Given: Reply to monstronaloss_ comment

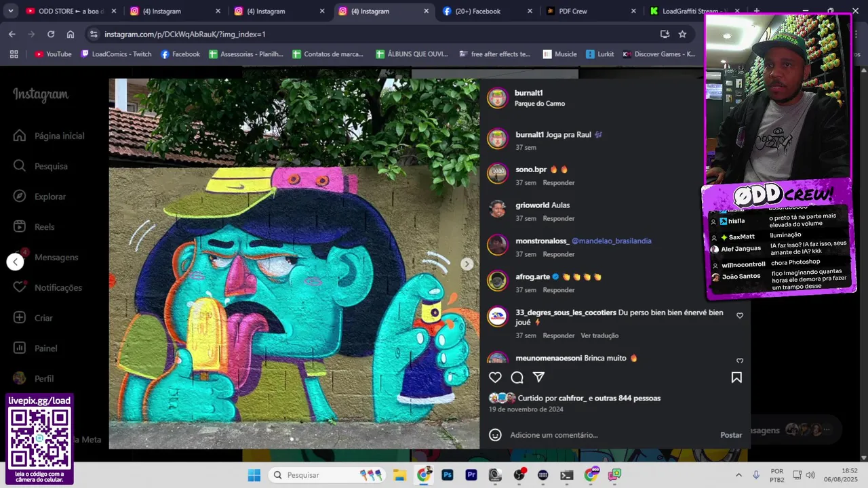Looking at the screenshot, I should (559, 254).
